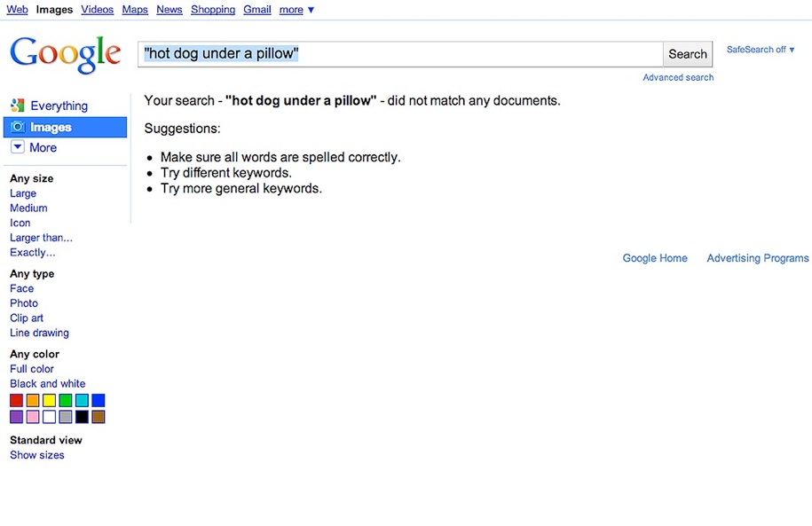The height and width of the screenshot is (526, 812).
Task: Choose the brown color swatch
Action: [x=99, y=417]
